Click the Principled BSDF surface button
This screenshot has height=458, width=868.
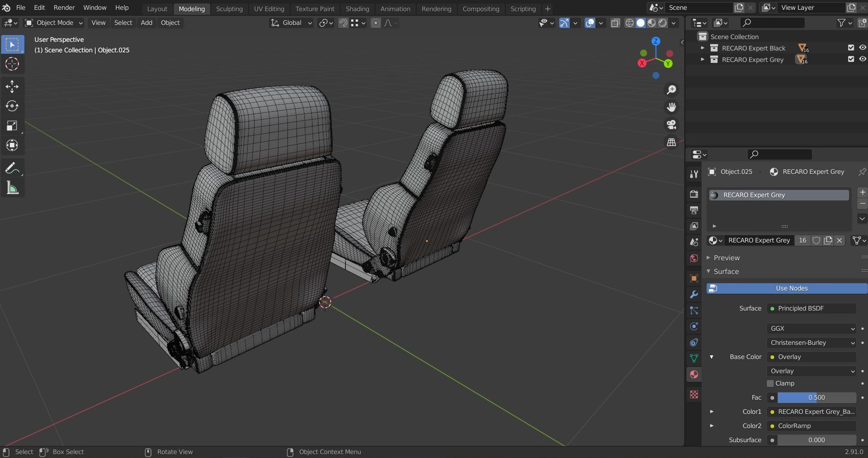[811, 308]
